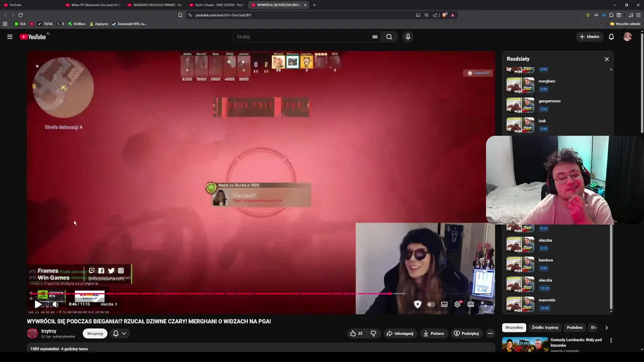The height and width of the screenshot is (362, 644).
Task: Dislike the video with thumbs down
Action: [373, 333]
